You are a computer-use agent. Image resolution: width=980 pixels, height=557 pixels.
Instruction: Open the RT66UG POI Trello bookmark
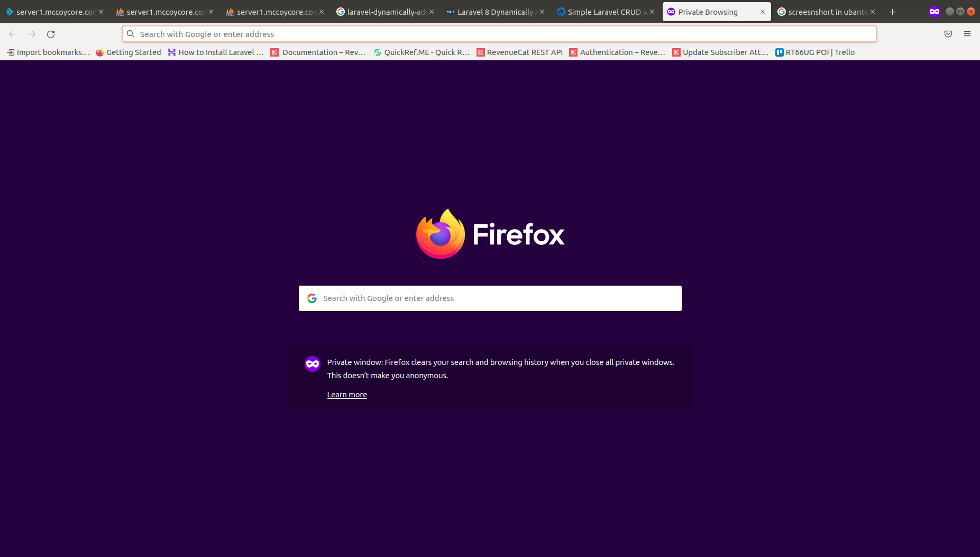pos(815,52)
